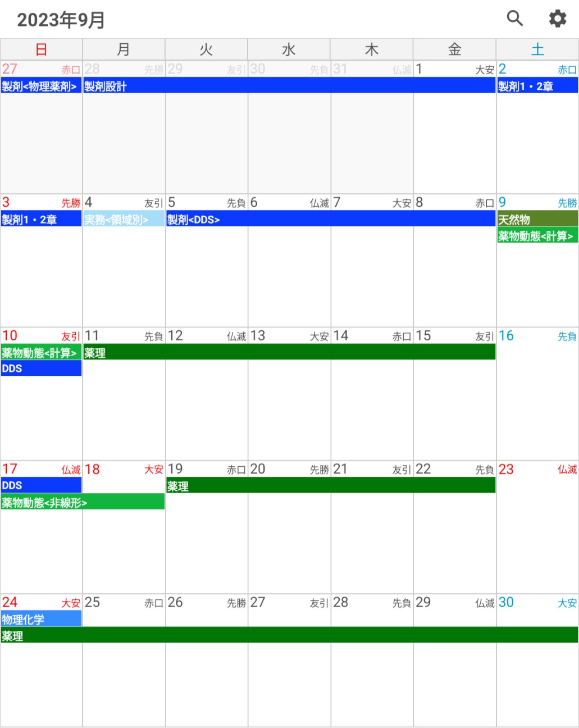
Task: Select date 21 labeled 友引
Action: pyautogui.click(x=372, y=527)
